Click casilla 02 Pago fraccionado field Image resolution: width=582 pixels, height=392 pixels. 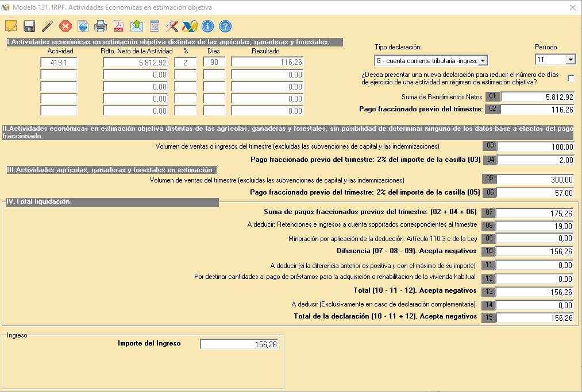(537, 110)
